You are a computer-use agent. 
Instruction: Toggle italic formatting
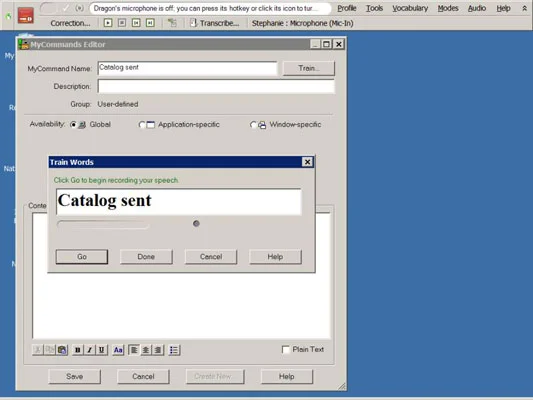[90, 350]
